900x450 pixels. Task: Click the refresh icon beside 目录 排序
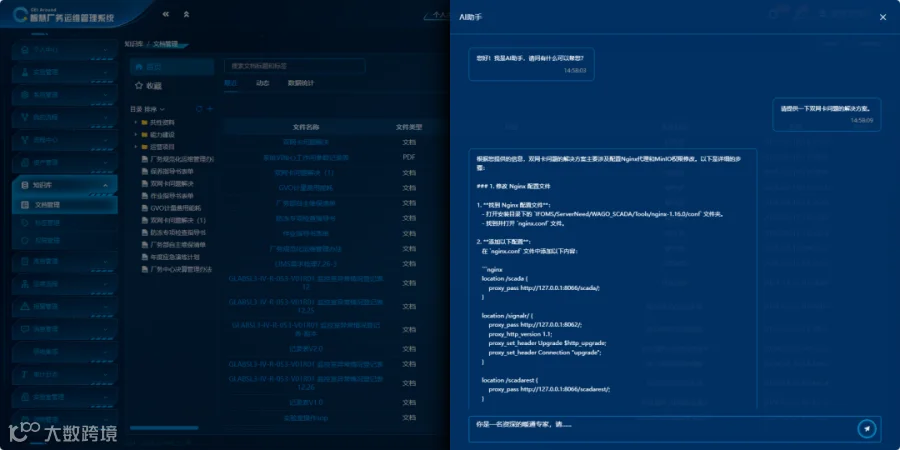pyautogui.click(x=199, y=108)
